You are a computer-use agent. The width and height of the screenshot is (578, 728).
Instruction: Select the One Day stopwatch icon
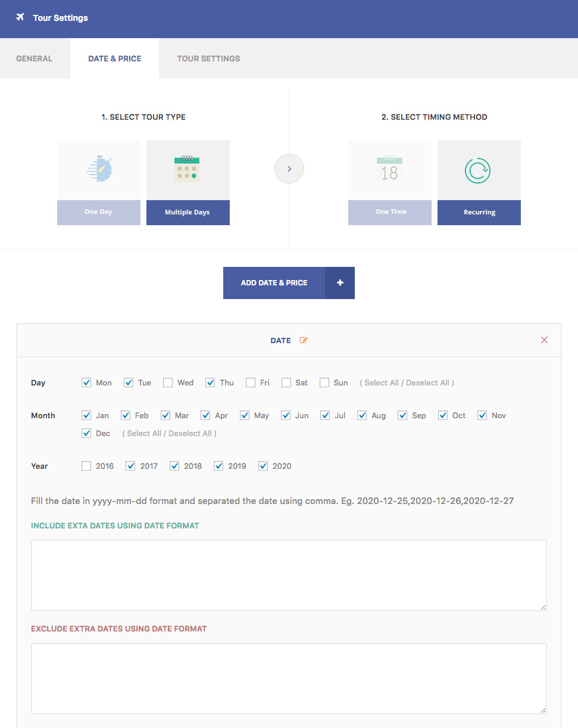click(x=99, y=170)
